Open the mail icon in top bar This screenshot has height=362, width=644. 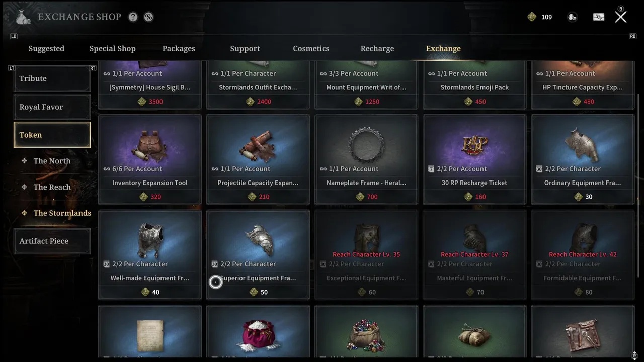pos(598,17)
